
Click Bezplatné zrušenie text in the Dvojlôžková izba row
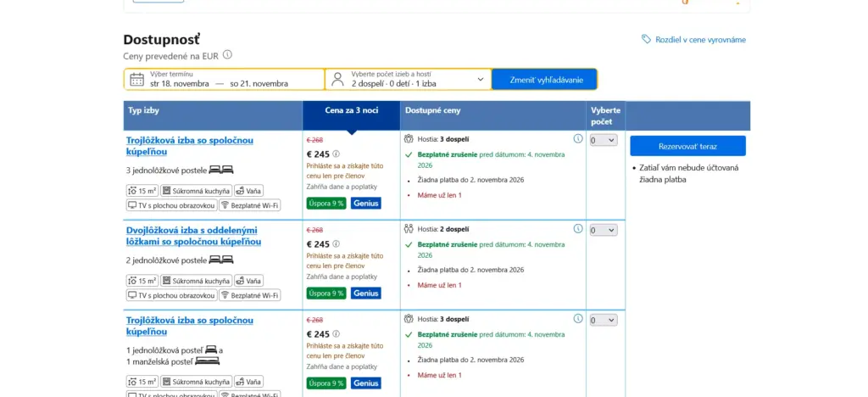pyautogui.click(x=448, y=244)
